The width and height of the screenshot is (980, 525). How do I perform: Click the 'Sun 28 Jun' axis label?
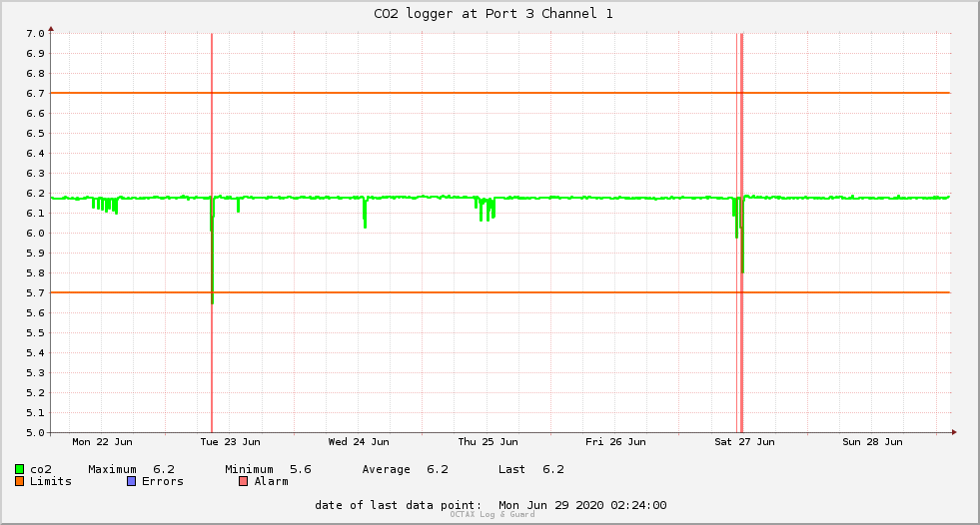point(872,441)
